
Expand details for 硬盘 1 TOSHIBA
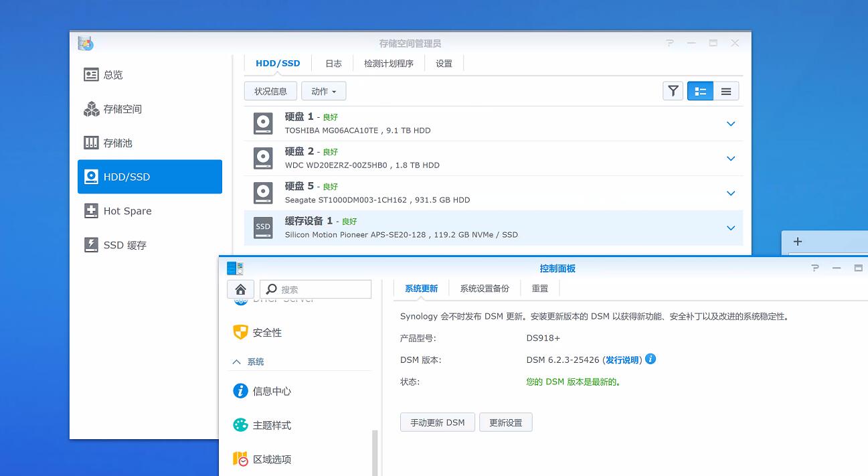click(x=731, y=124)
